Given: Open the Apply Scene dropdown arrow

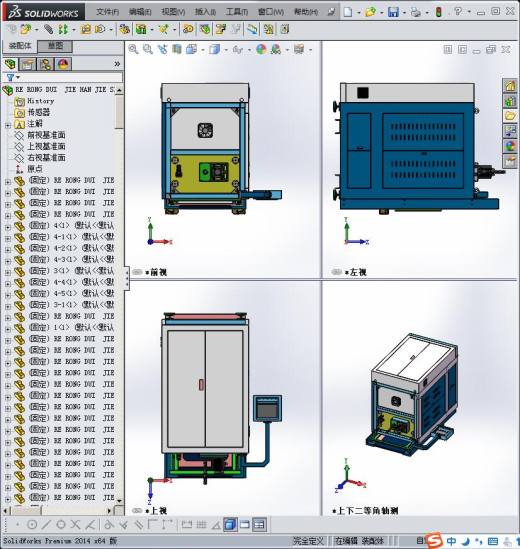Looking at the screenshot, I should pos(287,50).
